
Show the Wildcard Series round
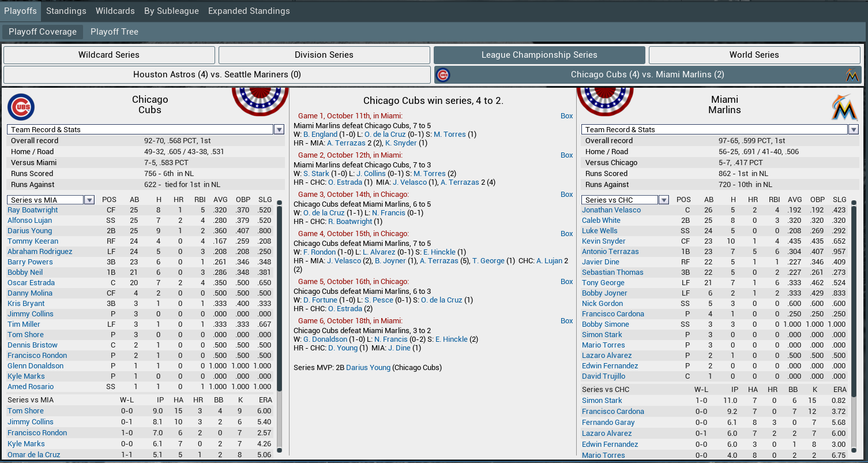(x=109, y=55)
